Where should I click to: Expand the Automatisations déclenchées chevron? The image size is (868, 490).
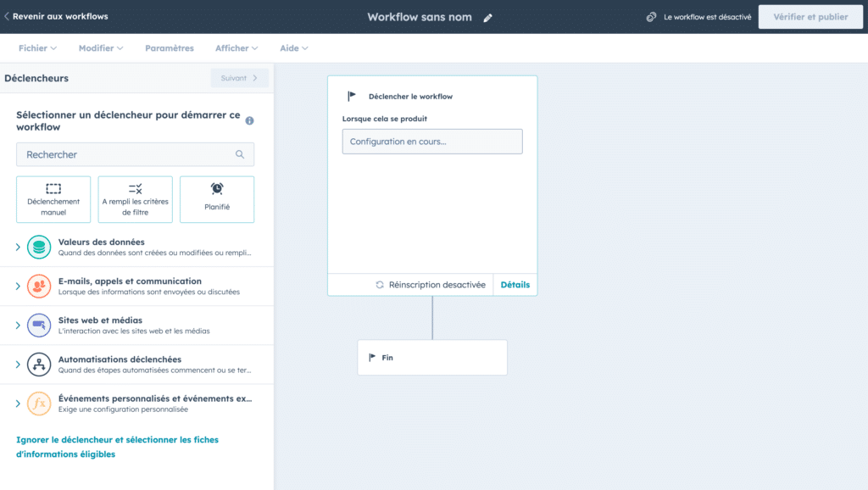point(18,365)
